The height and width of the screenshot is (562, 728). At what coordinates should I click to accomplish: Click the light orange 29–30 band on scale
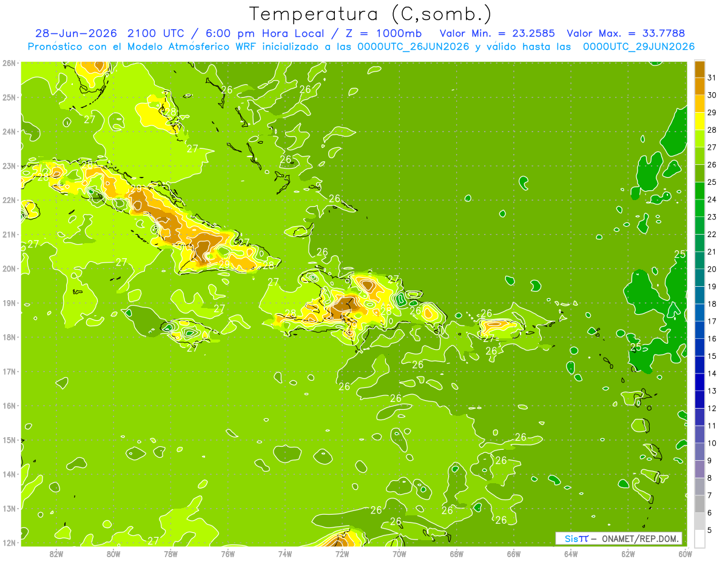pyautogui.click(x=699, y=104)
